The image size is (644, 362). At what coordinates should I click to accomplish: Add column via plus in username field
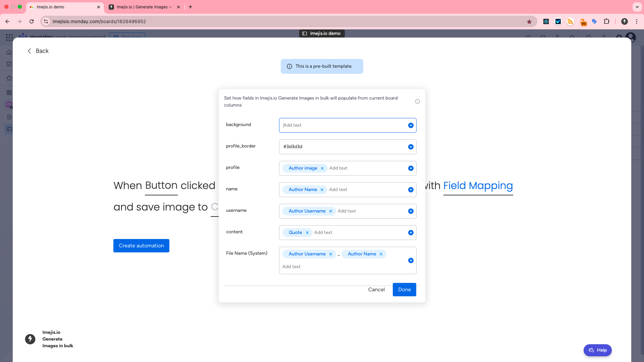coord(411,211)
